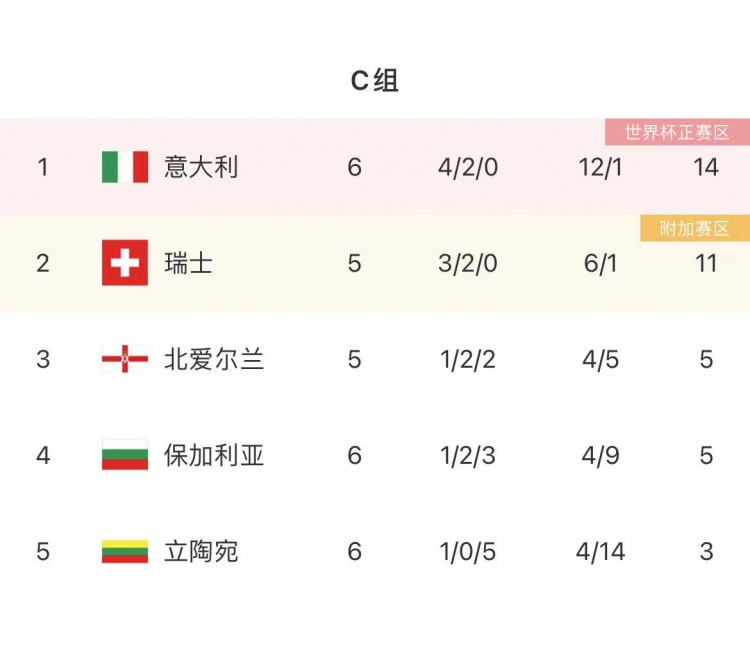This screenshot has height=649, width=750.
Task: Click the Bulgaria flag icon
Action: pos(125,454)
